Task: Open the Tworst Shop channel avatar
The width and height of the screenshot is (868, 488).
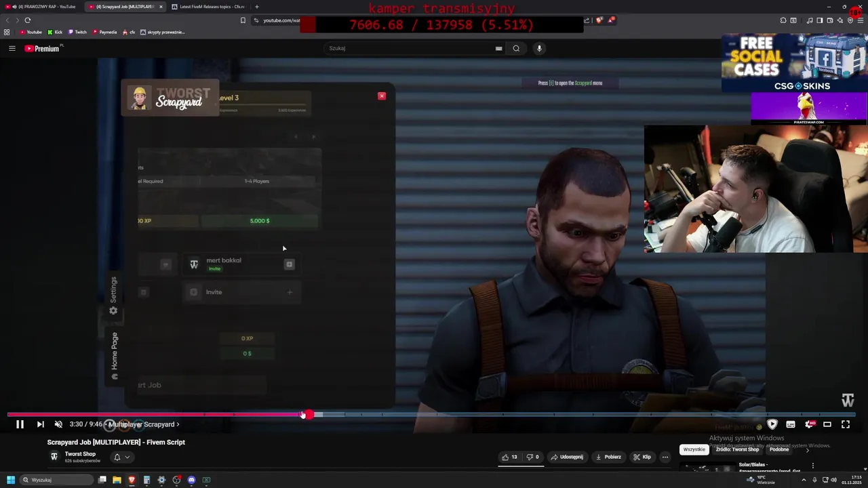Action: point(54,457)
